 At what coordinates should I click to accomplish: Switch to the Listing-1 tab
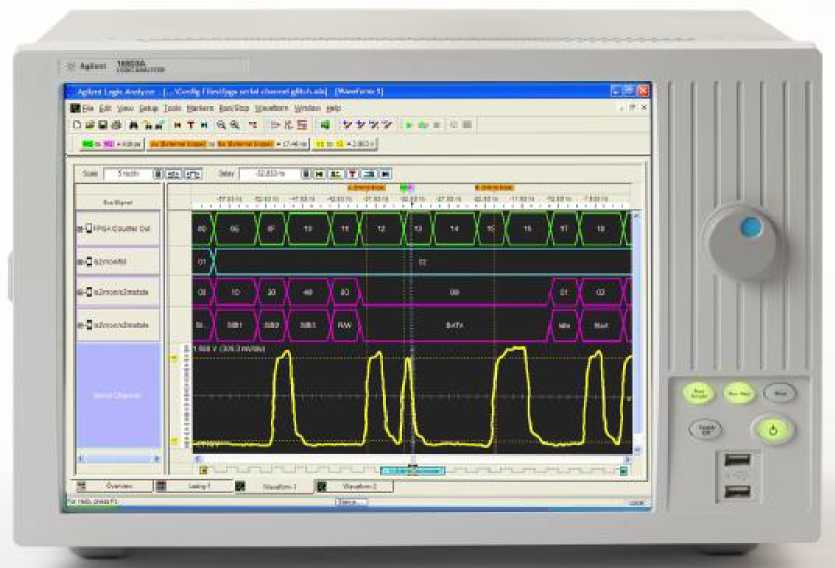point(199,486)
